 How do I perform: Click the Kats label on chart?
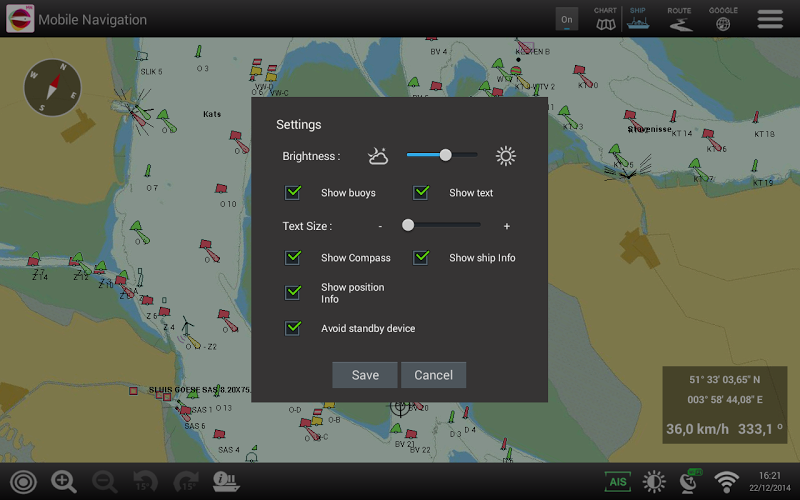212,114
